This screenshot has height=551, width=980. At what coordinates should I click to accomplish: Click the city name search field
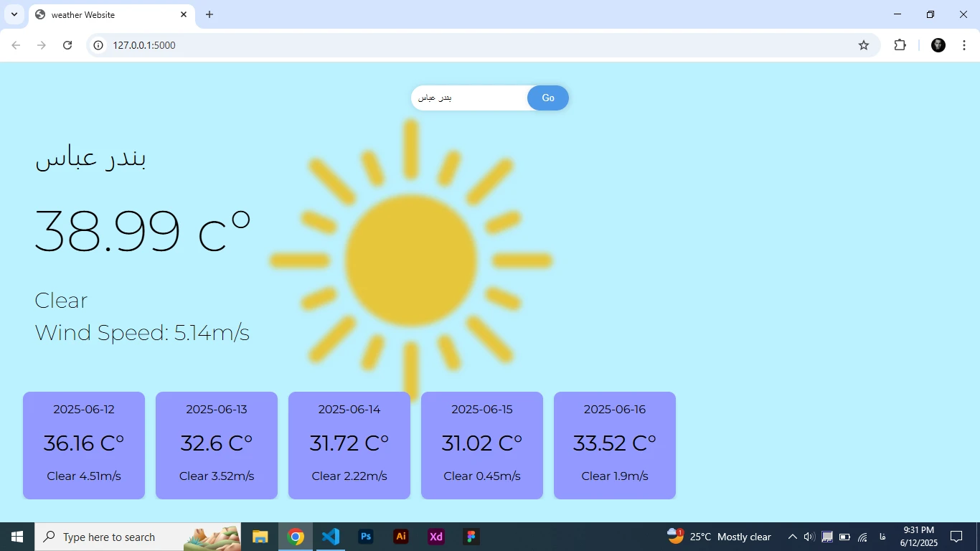[470, 98]
